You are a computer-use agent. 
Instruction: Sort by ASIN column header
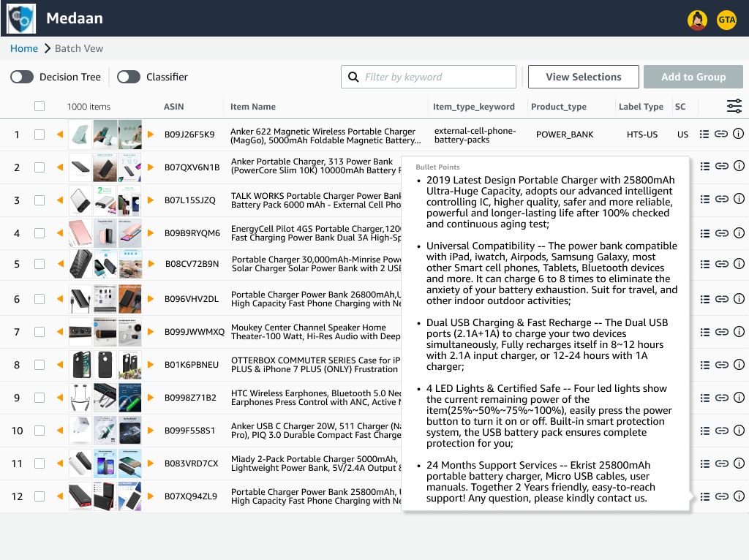coord(173,107)
